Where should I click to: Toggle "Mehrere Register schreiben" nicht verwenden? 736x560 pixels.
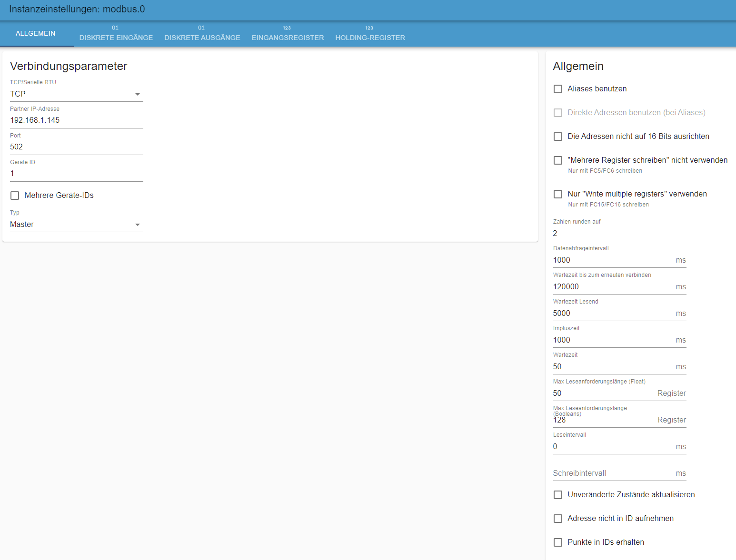558,160
